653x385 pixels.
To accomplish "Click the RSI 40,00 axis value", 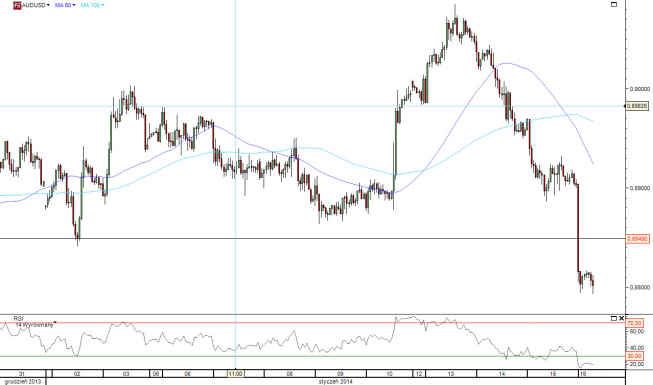I will click(636, 348).
